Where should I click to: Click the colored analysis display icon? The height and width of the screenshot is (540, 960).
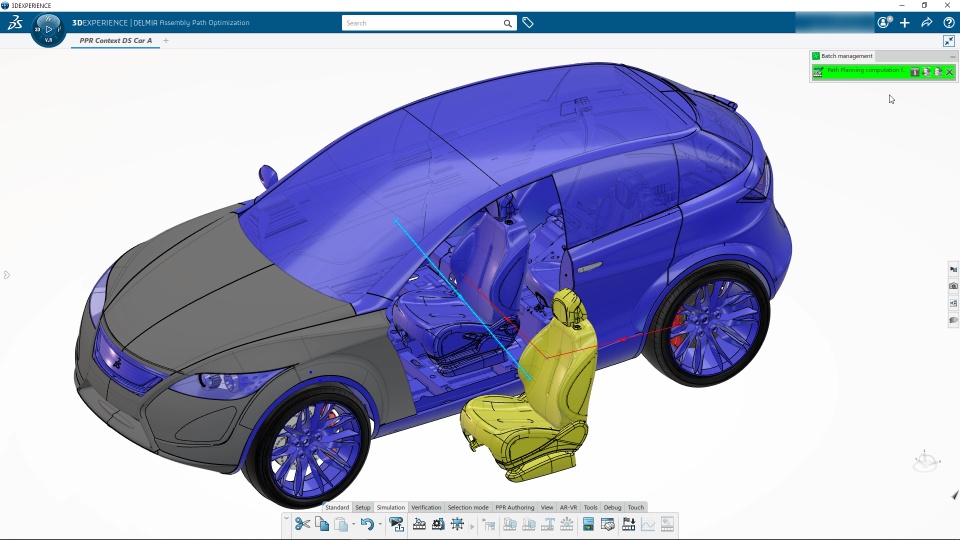pos(588,524)
